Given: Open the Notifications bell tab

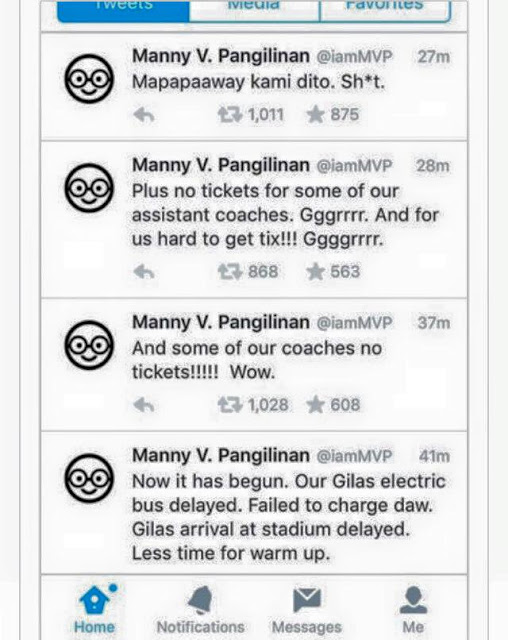Looking at the screenshot, I should (x=200, y=609).
